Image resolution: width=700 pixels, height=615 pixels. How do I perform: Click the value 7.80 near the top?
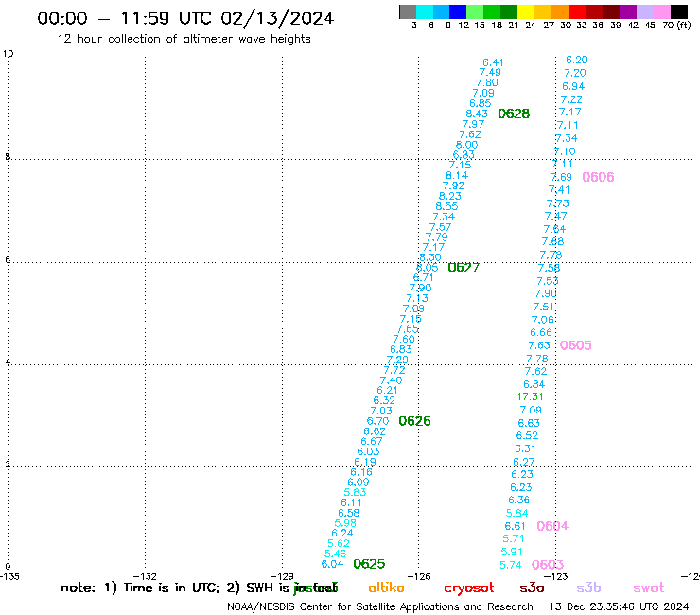[486, 82]
